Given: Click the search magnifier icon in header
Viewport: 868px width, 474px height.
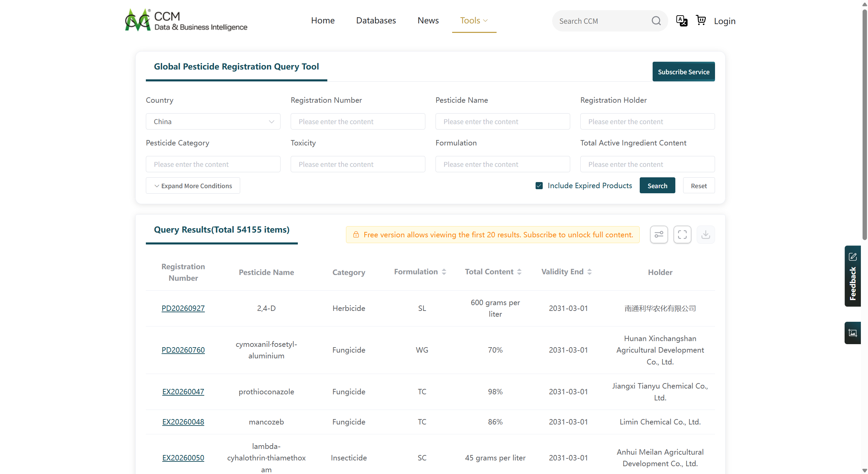Looking at the screenshot, I should click(656, 21).
